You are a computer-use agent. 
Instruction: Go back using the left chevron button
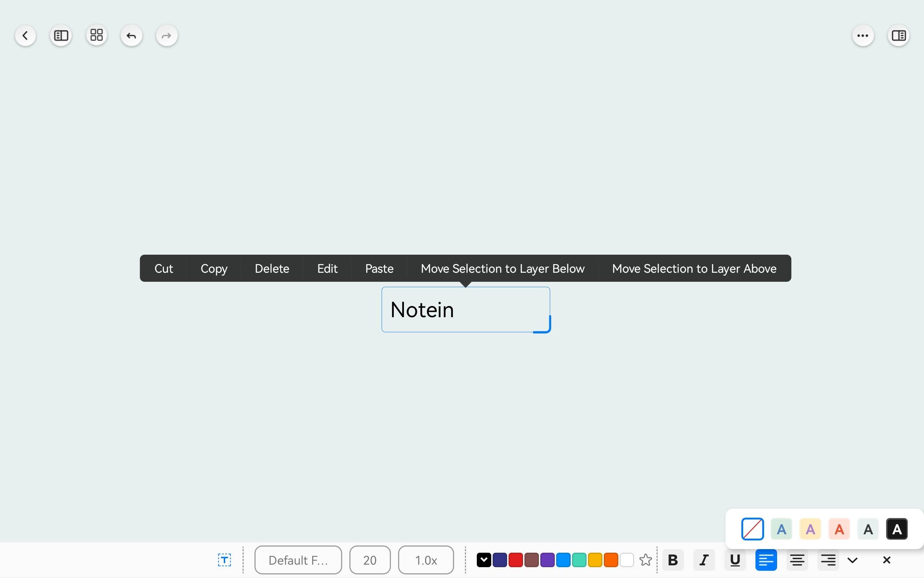25,35
